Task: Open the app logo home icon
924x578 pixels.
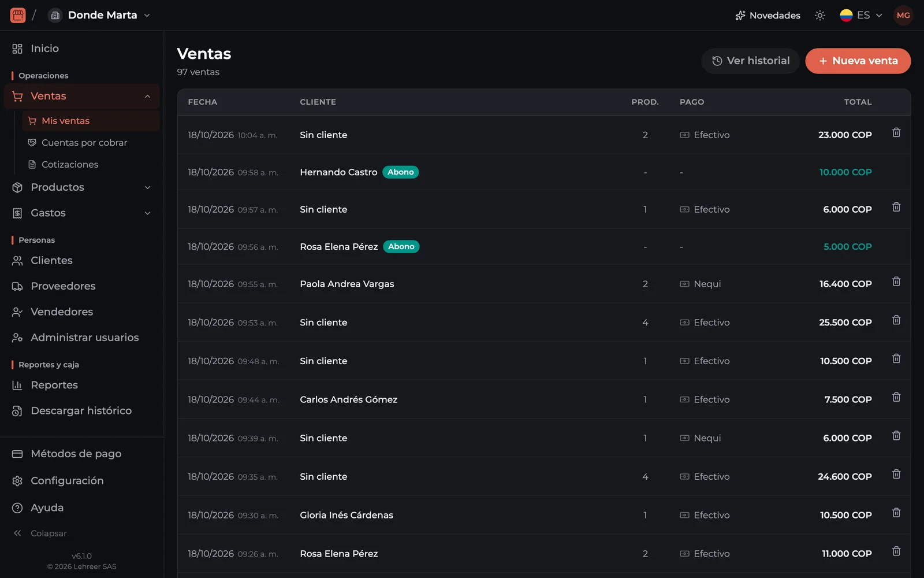Action: point(18,15)
